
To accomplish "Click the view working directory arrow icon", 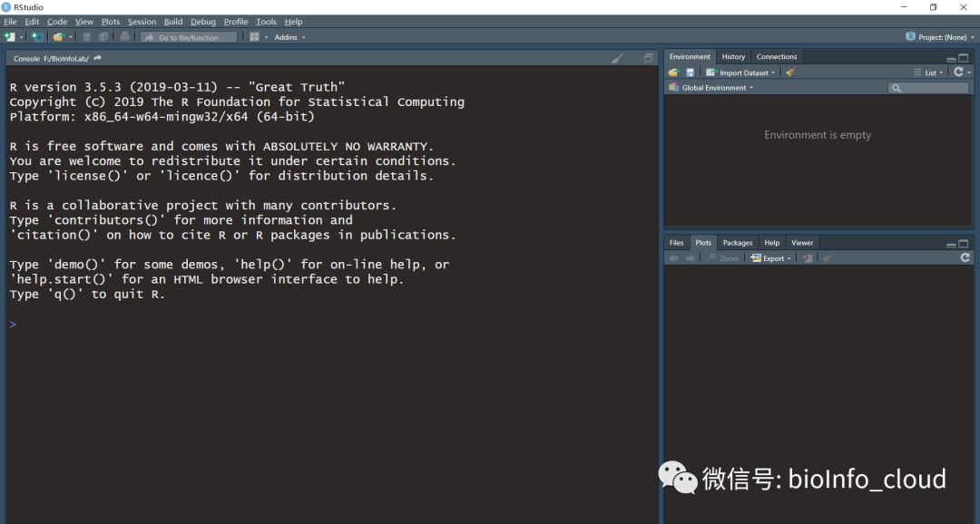I will click(x=97, y=58).
